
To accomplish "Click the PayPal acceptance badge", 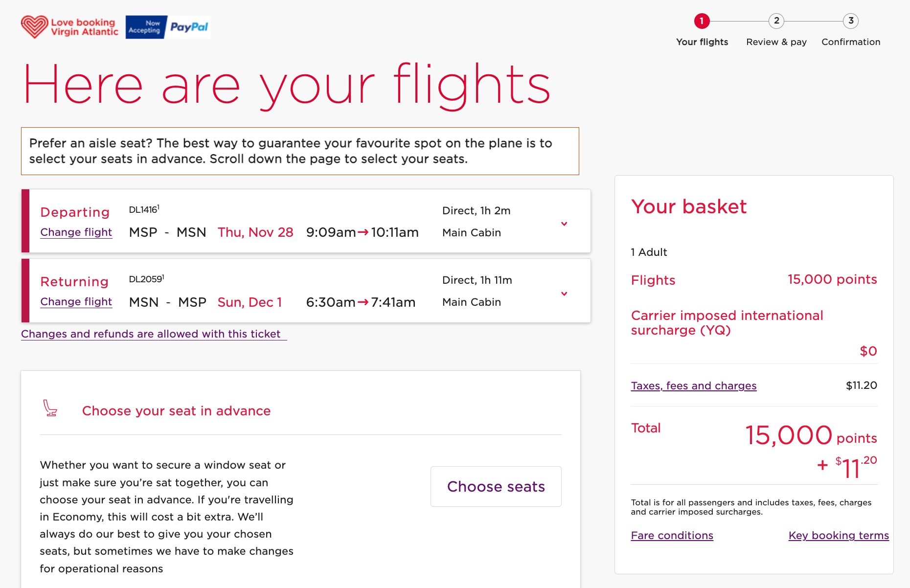I will click(167, 26).
